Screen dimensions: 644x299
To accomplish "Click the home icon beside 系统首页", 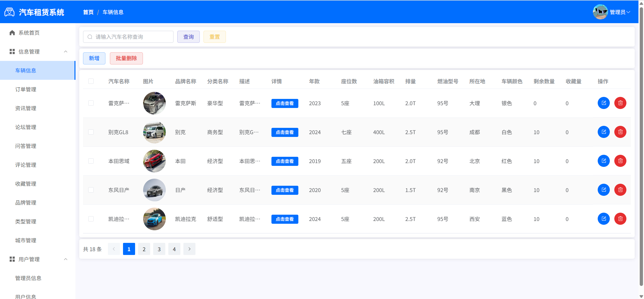I will tap(12, 33).
